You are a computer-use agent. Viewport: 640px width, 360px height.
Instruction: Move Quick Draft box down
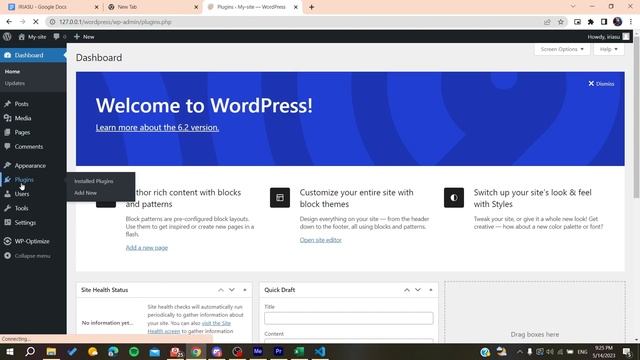[x=418, y=290]
